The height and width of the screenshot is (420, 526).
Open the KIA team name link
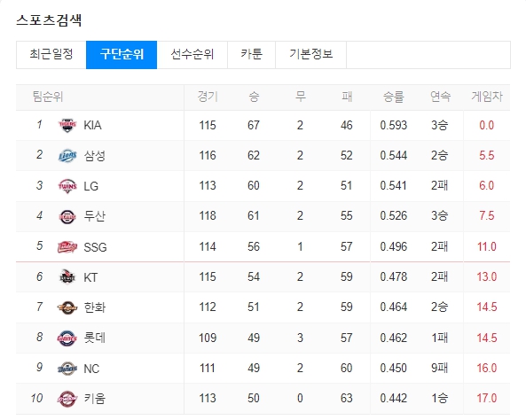92,125
